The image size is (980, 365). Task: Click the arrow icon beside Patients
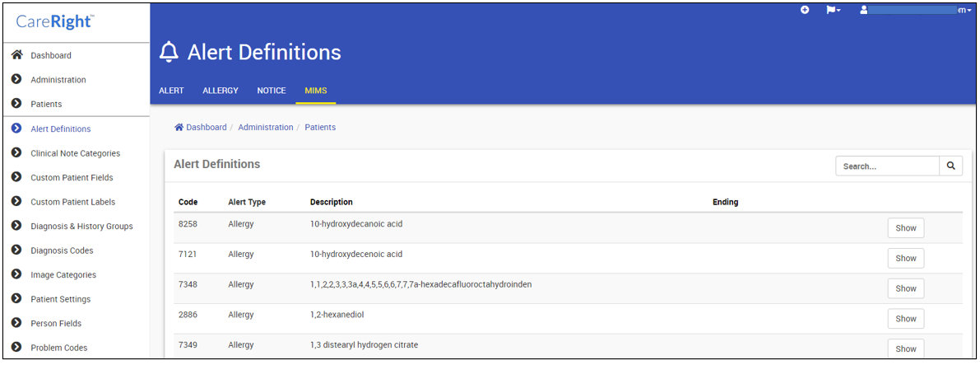pos(17,104)
